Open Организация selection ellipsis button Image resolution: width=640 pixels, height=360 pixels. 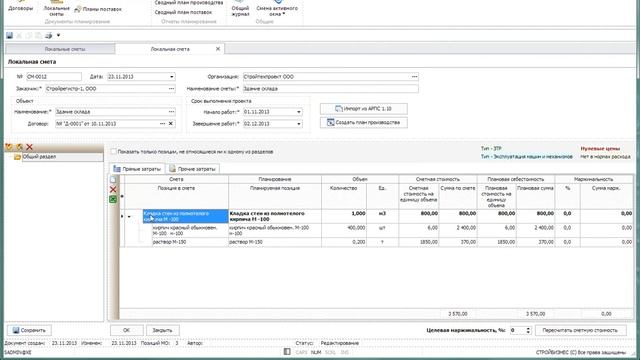414,77
